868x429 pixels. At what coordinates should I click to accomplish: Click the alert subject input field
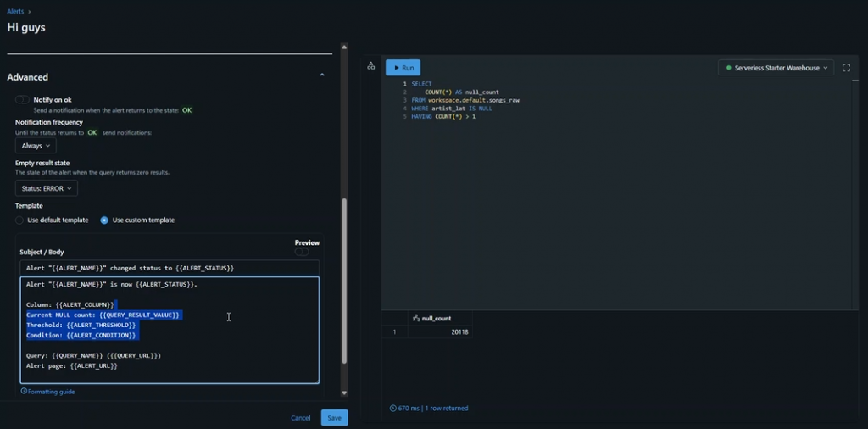170,268
